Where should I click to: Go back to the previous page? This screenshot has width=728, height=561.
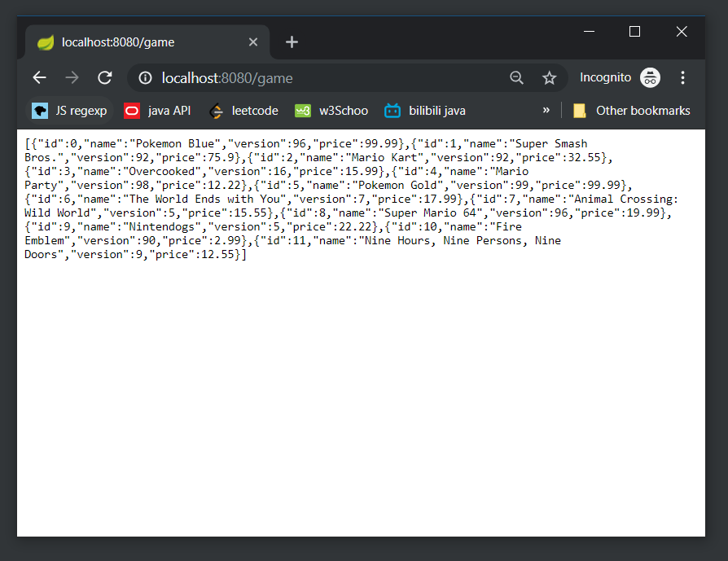(x=39, y=77)
